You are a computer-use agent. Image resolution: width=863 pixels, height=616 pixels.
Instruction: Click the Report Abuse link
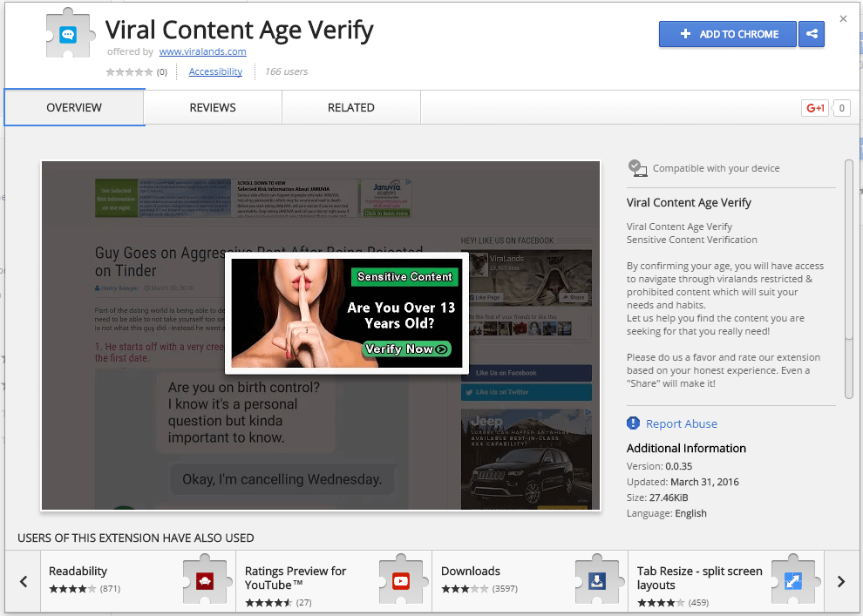point(681,423)
